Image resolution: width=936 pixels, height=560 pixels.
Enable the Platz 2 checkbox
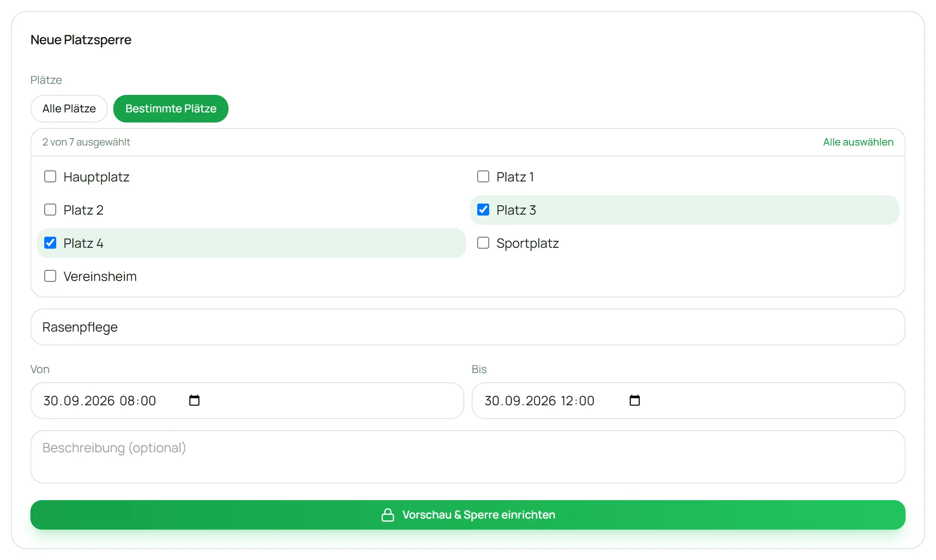point(50,210)
